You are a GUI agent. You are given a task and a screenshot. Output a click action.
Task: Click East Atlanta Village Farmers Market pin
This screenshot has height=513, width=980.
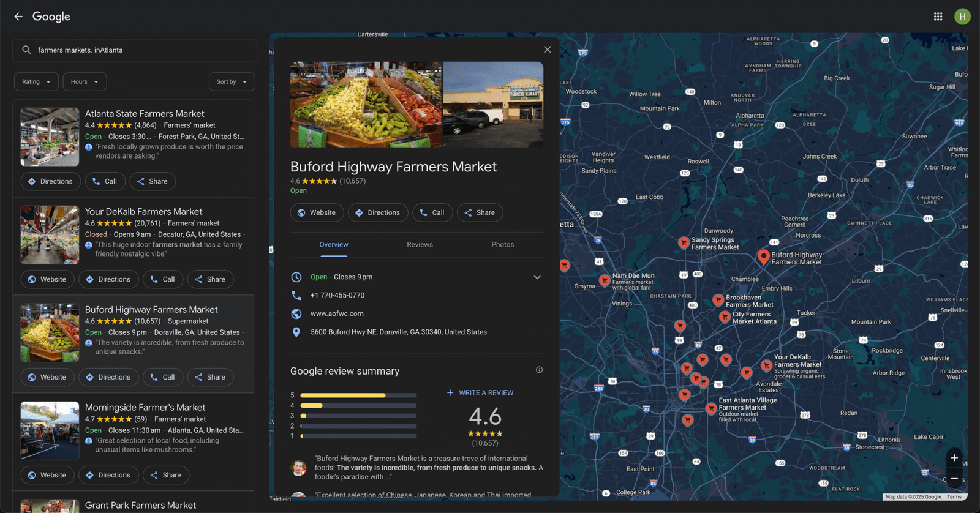(x=711, y=408)
